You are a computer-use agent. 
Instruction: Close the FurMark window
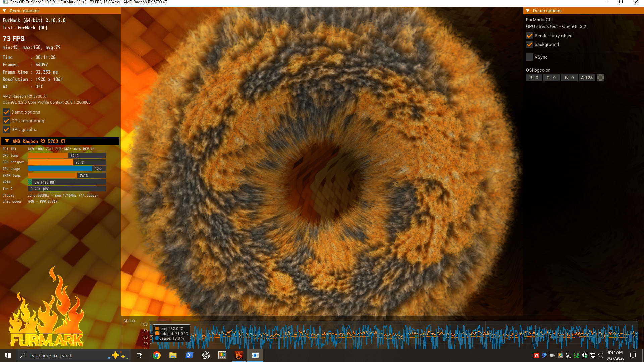(x=636, y=2)
